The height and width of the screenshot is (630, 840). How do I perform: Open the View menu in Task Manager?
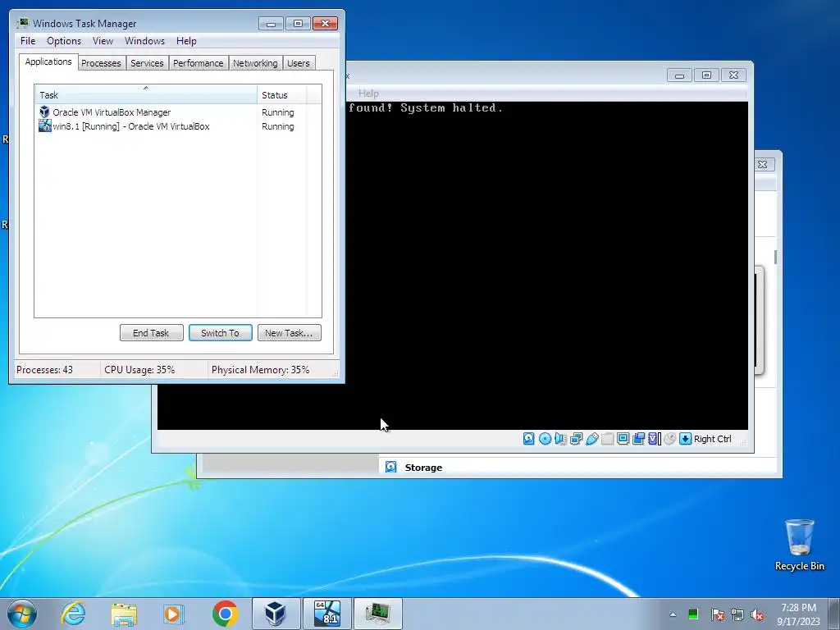[103, 41]
